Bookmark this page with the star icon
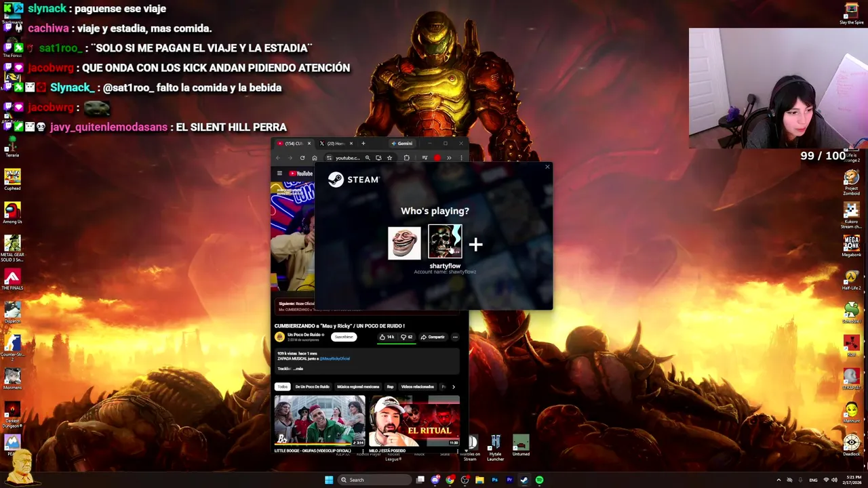The height and width of the screenshot is (488, 868). tap(389, 158)
